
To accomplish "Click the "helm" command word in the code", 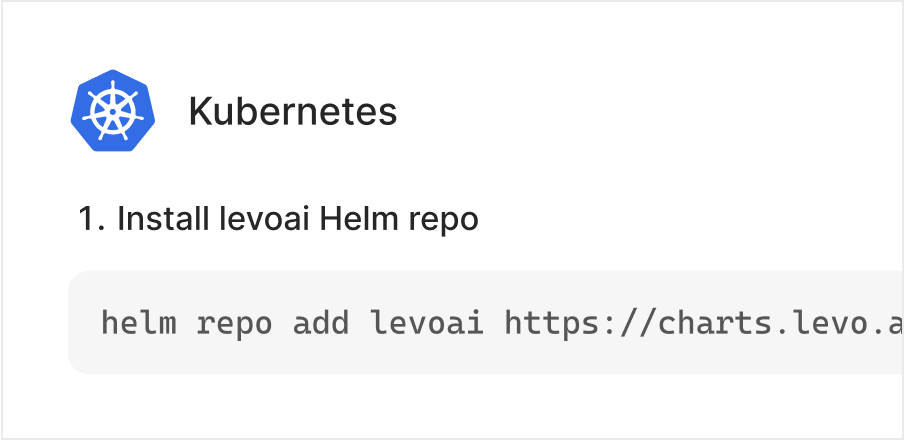I will point(140,324).
